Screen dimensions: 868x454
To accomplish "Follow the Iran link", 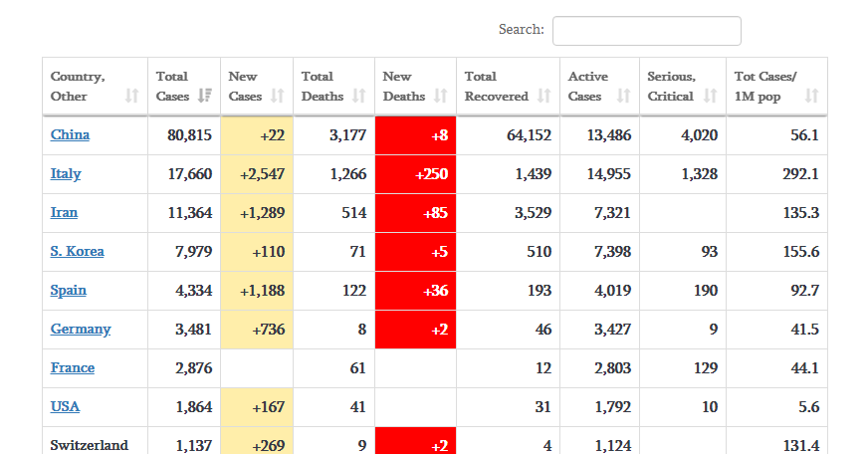I will [x=64, y=213].
